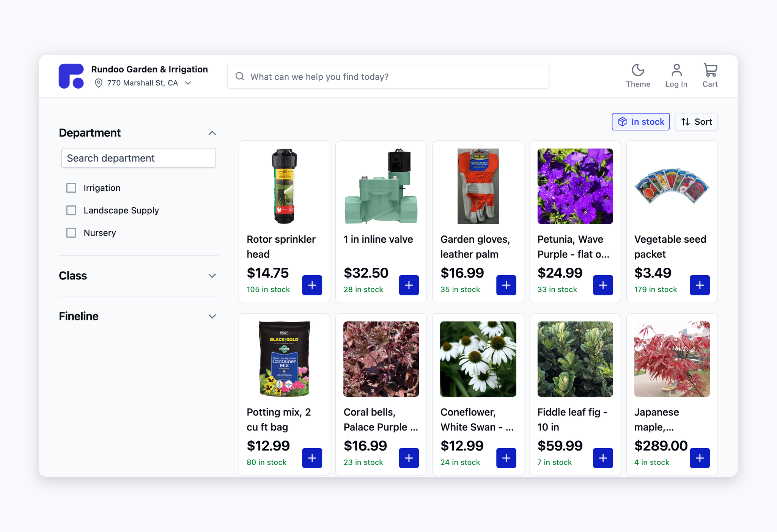Toggle the In stock filter

(x=640, y=122)
